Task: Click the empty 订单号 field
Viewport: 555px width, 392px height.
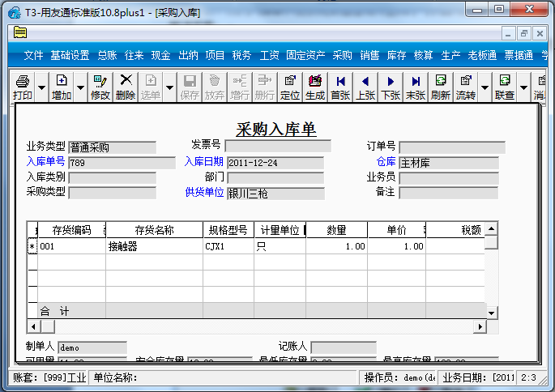Action: point(452,147)
